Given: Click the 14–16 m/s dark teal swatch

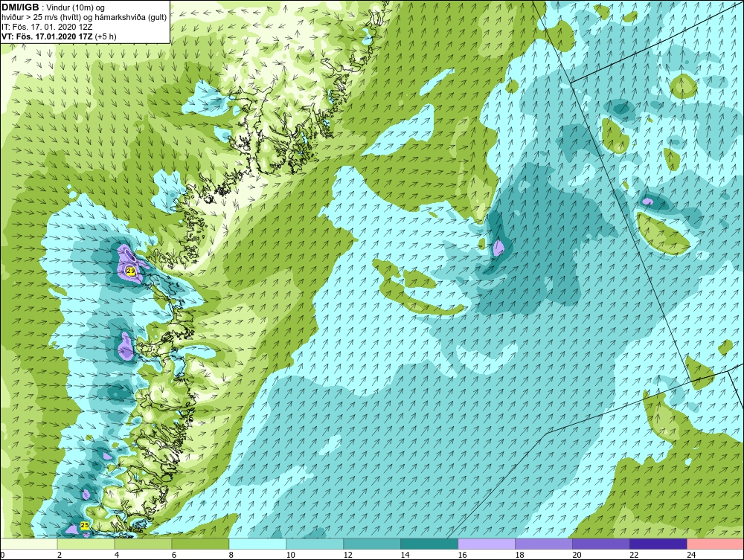Looking at the screenshot, I should pyautogui.click(x=429, y=544).
